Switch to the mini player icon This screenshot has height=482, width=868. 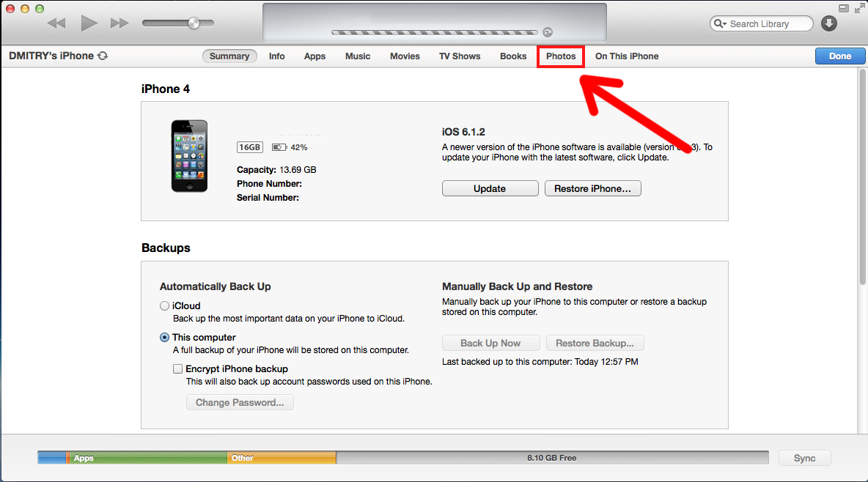click(x=844, y=8)
